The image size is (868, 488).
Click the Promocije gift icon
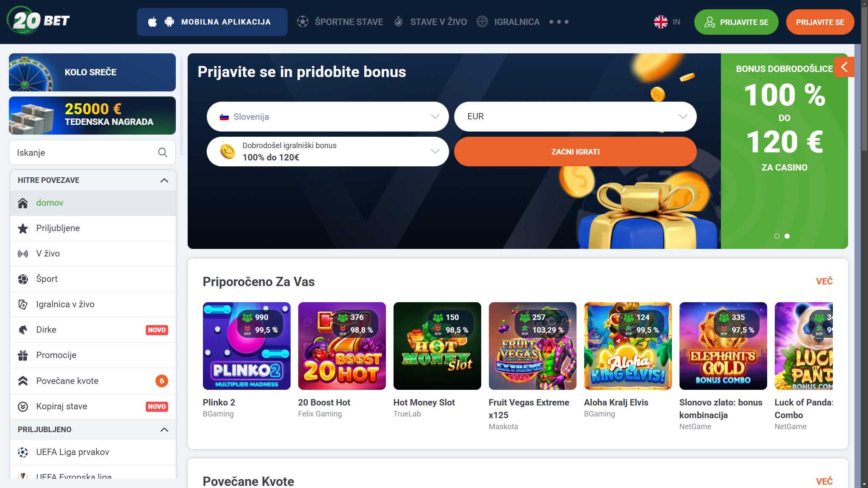pyautogui.click(x=23, y=355)
